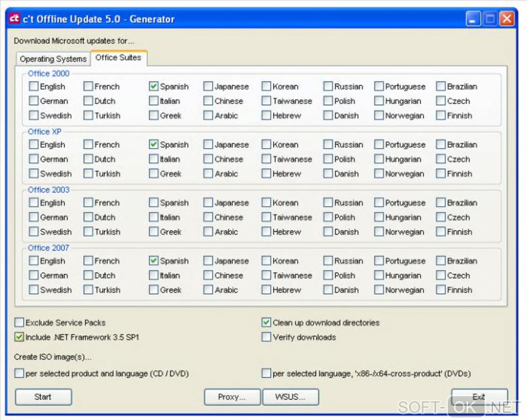Click the Start button

pos(43,397)
